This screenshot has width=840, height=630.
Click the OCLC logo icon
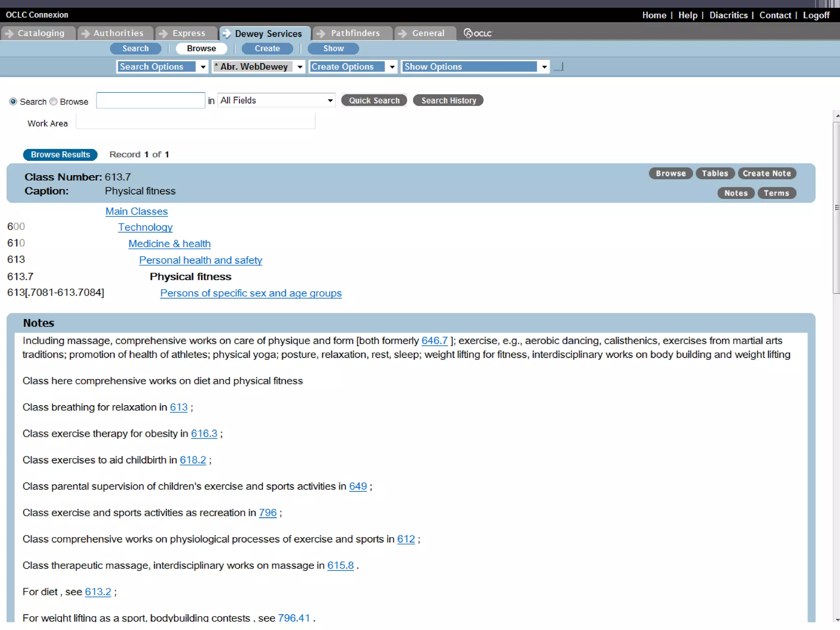point(477,33)
